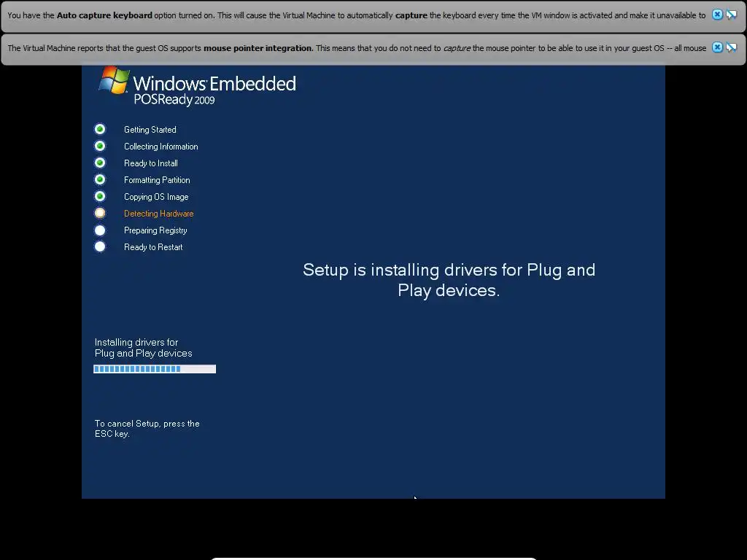Viewport: 747px width, 560px height.
Task: Dismiss the Auto capture keyboard notification
Action: click(x=717, y=15)
